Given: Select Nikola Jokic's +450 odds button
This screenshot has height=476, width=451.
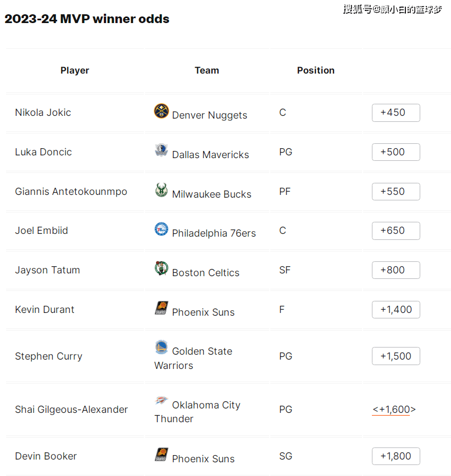Looking at the screenshot, I should pyautogui.click(x=396, y=113).
